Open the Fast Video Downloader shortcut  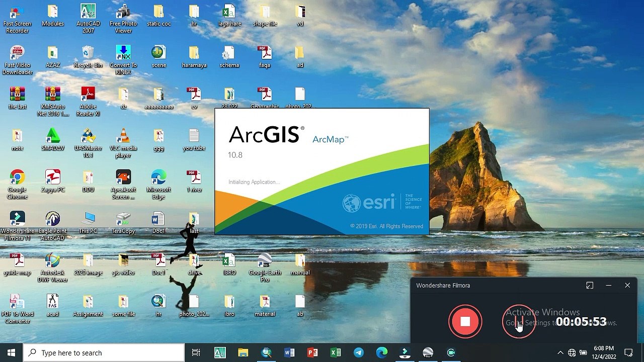17,60
